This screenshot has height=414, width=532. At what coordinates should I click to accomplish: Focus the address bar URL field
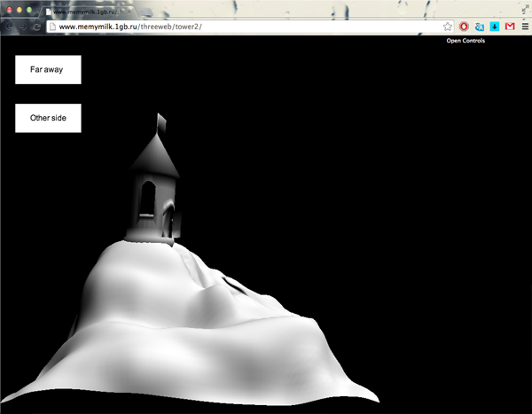coord(266,27)
